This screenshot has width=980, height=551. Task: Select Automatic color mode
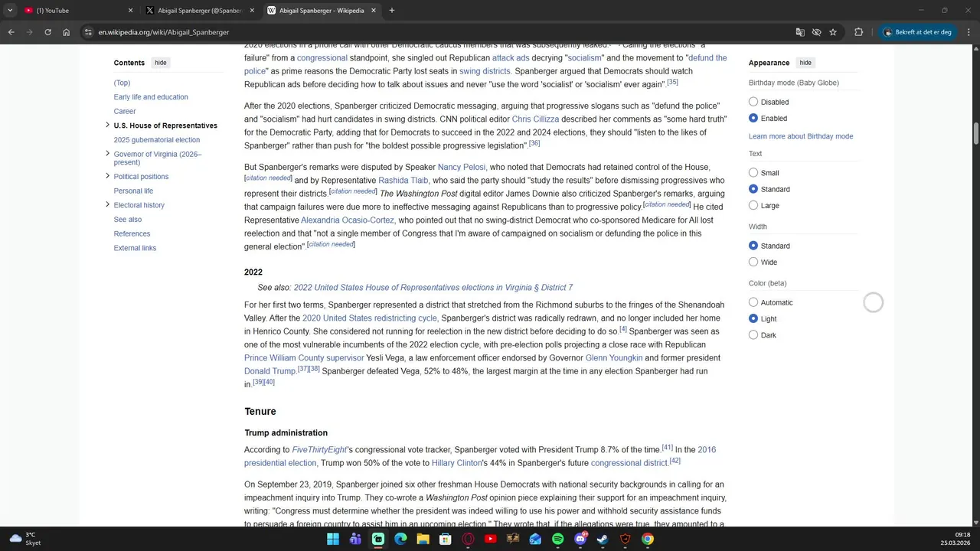click(x=753, y=302)
